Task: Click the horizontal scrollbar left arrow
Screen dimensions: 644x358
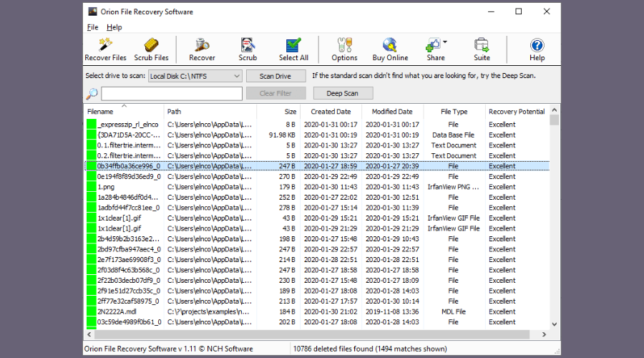Action: 89,334
